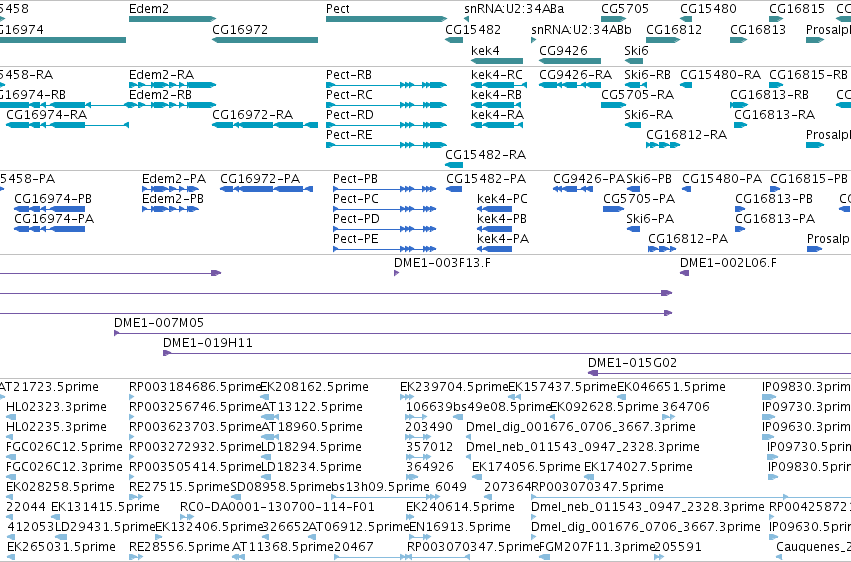Select BAC end DME1-003F13.F

397,273
